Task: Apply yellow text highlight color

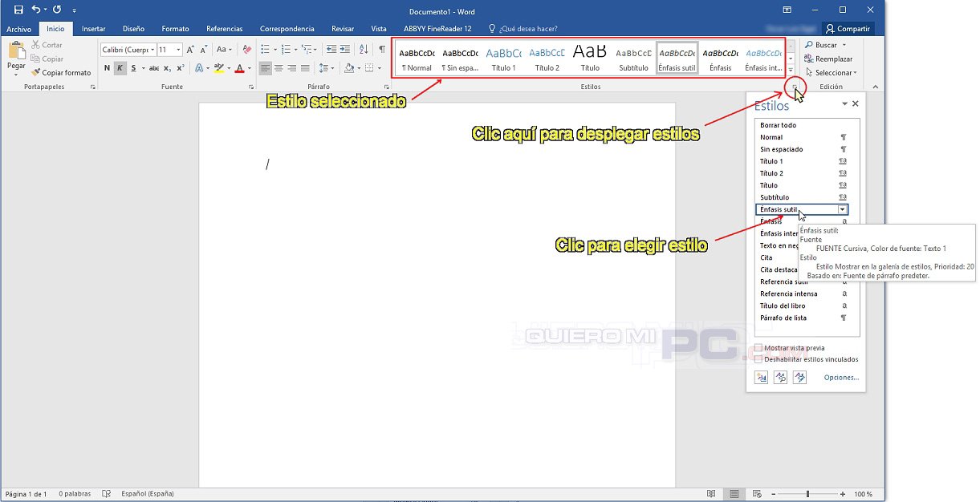Action: [x=219, y=68]
